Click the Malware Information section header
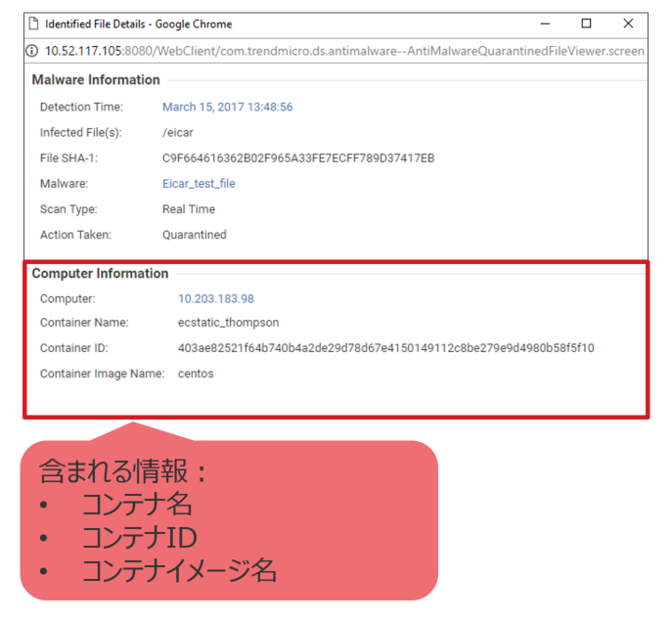This screenshot has height=621, width=672. (x=96, y=80)
